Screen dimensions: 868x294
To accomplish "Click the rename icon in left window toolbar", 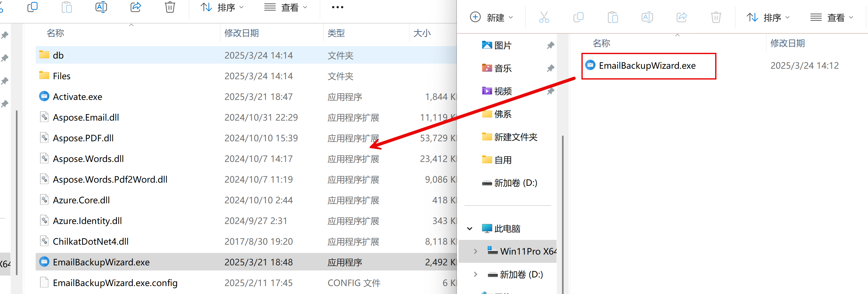I will [x=101, y=7].
